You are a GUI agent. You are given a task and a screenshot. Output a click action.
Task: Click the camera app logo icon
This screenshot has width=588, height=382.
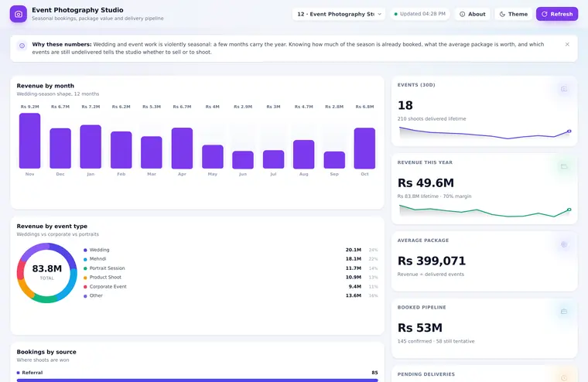pos(19,14)
